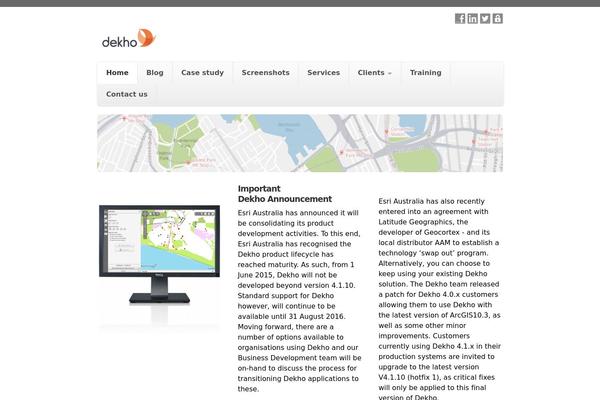
Task: Select the Home tab
Action: pos(117,73)
